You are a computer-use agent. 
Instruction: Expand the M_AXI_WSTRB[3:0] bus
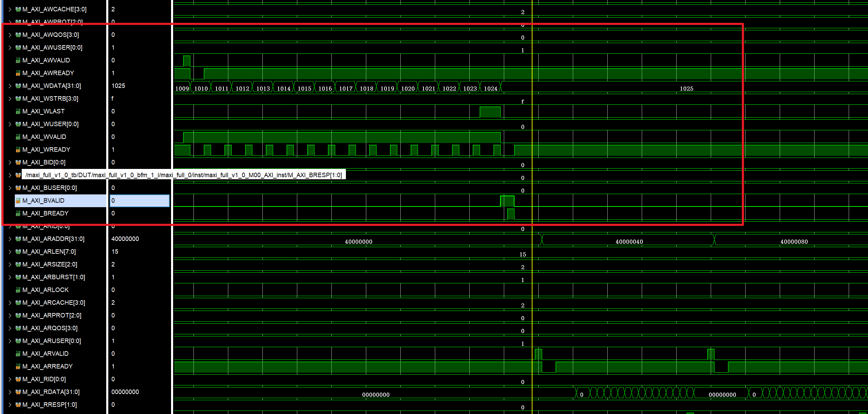pos(10,99)
